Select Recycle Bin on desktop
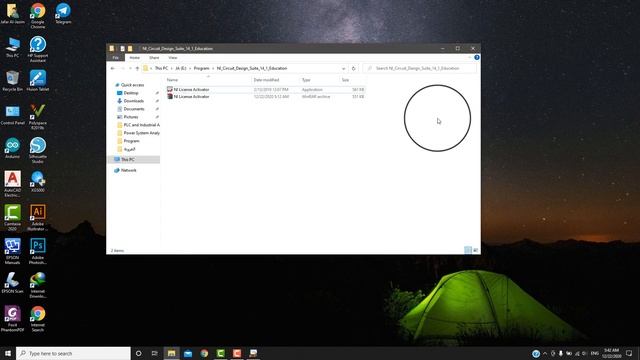 (12, 81)
